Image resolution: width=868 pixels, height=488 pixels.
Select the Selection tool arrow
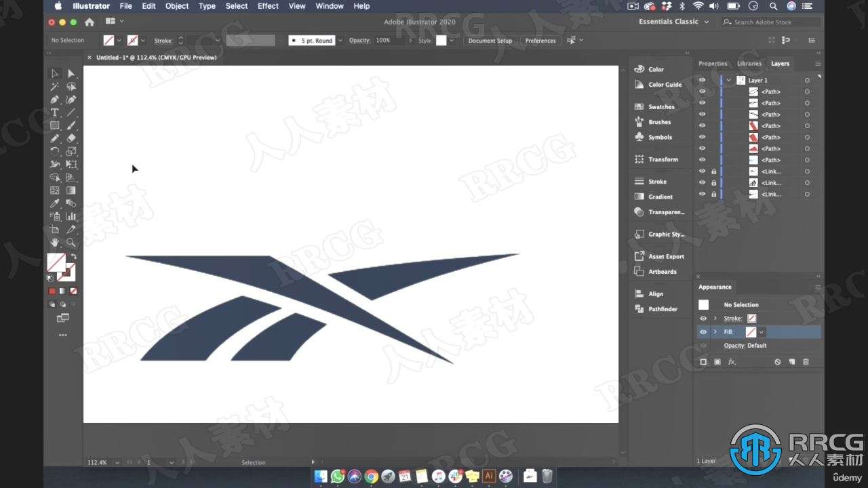click(x=55, y=73)
